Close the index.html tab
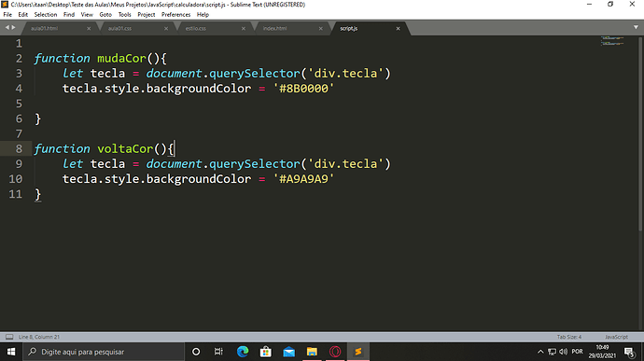 tap(320, 28)
